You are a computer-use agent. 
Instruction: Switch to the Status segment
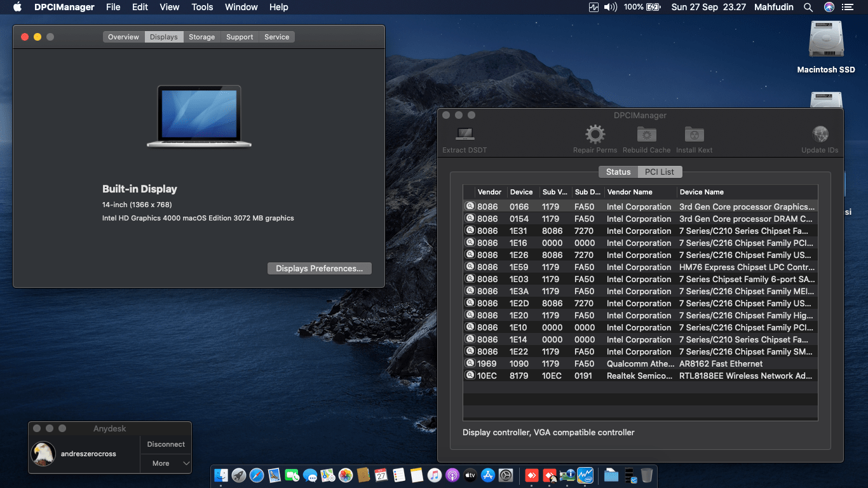click(x=618, y=172)
